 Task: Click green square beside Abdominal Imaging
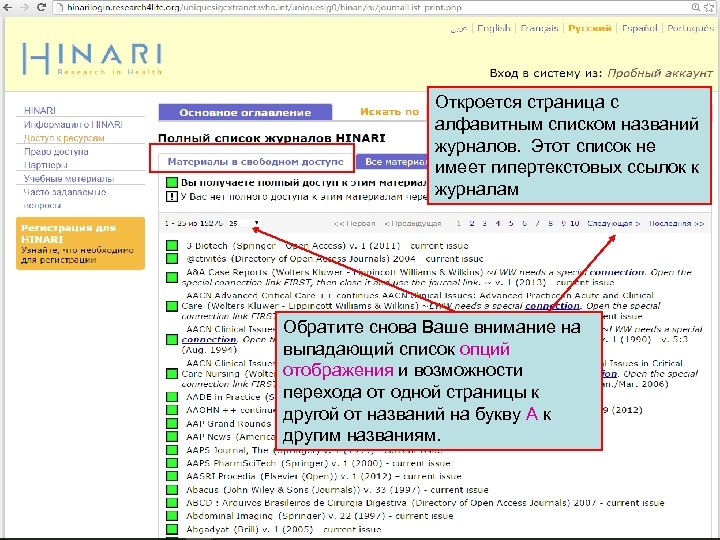[x=172, y=516]
